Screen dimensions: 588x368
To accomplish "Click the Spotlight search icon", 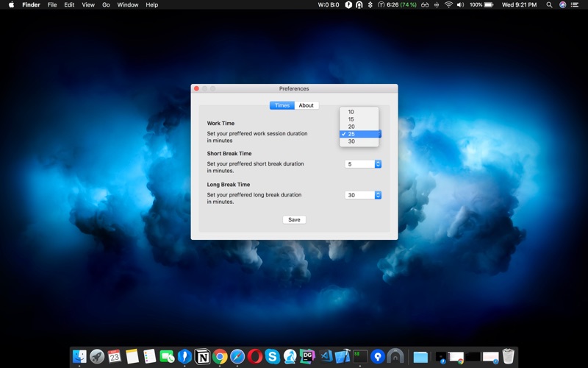I will click(x=549, y=5).
